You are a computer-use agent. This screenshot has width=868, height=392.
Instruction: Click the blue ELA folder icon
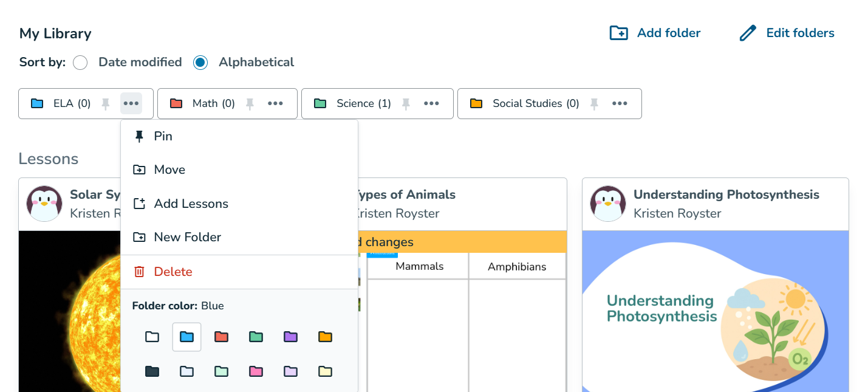pos(37,103)
